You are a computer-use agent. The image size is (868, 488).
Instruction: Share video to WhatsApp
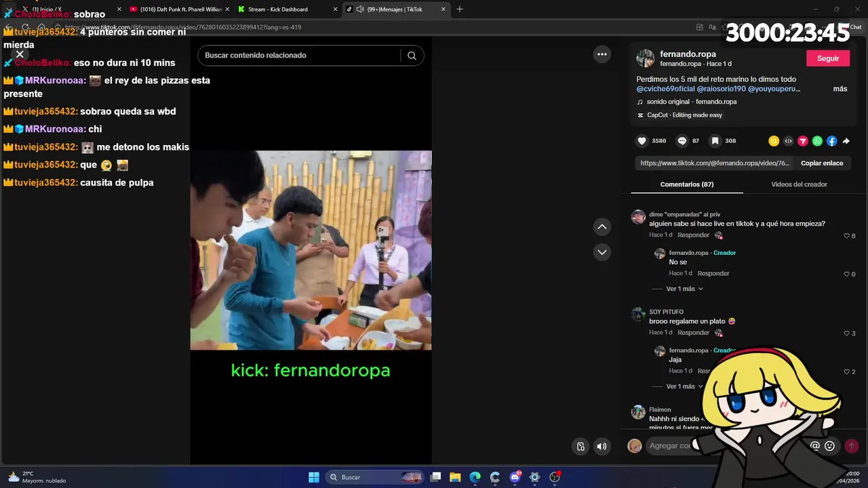tap(817, 141)
